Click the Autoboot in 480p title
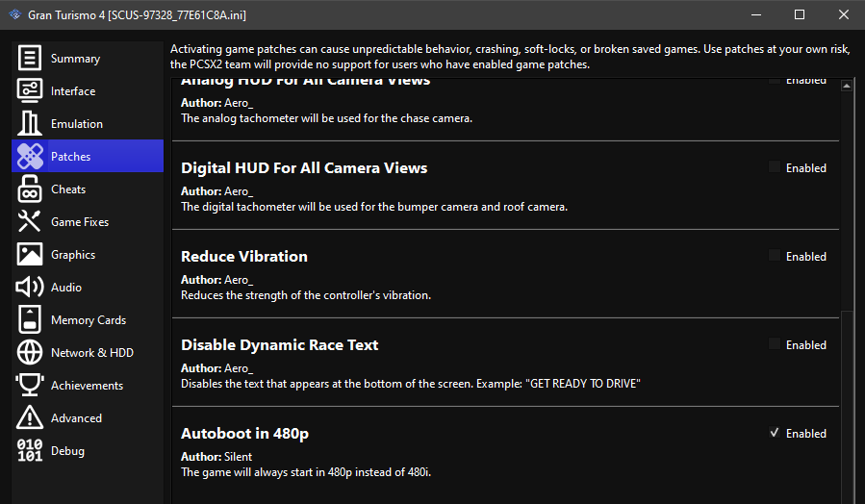865x504 pixels. [245, 434]
